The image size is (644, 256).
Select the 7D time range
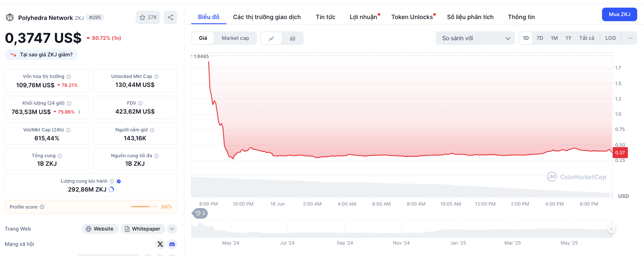[540, 38]
